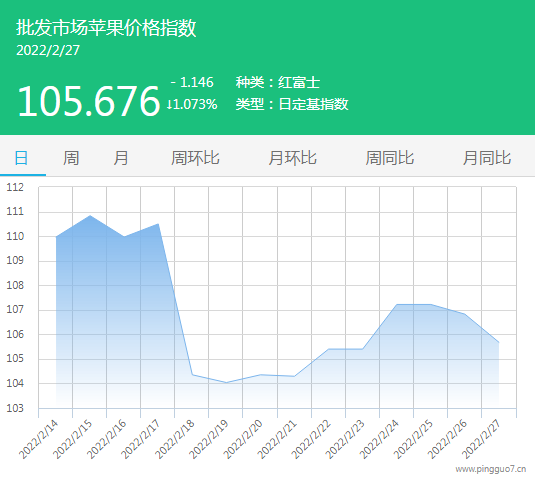Switch to the 周 weekly tab
The height and width of the screenshot is (479, 535).
coord(71,158)
